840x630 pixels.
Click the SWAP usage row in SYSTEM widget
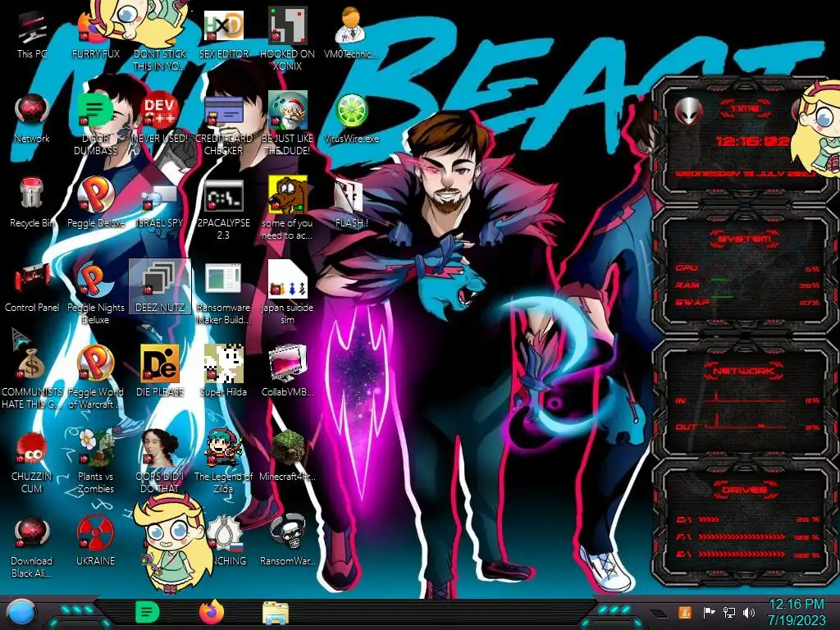tap(746, 303)
